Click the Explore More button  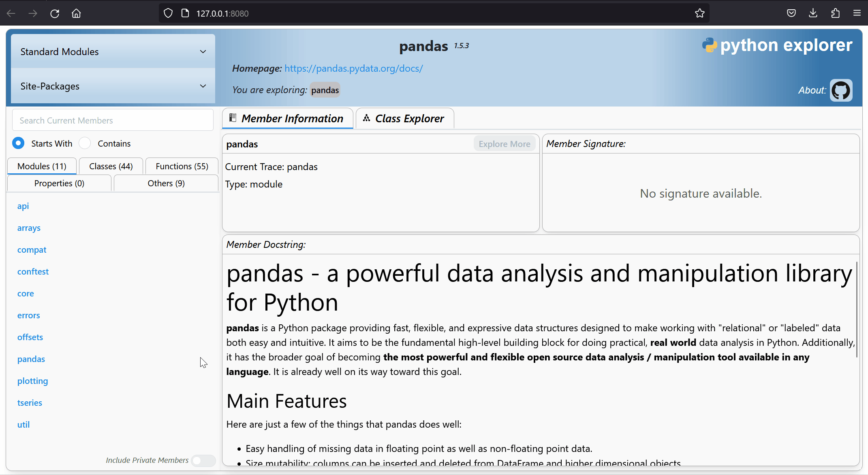504,144
